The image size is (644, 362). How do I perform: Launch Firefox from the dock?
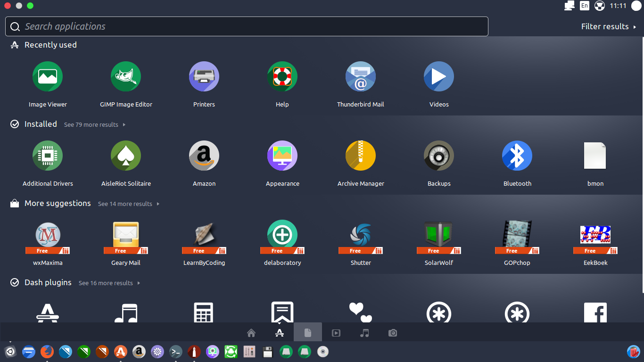pos(47,352)
